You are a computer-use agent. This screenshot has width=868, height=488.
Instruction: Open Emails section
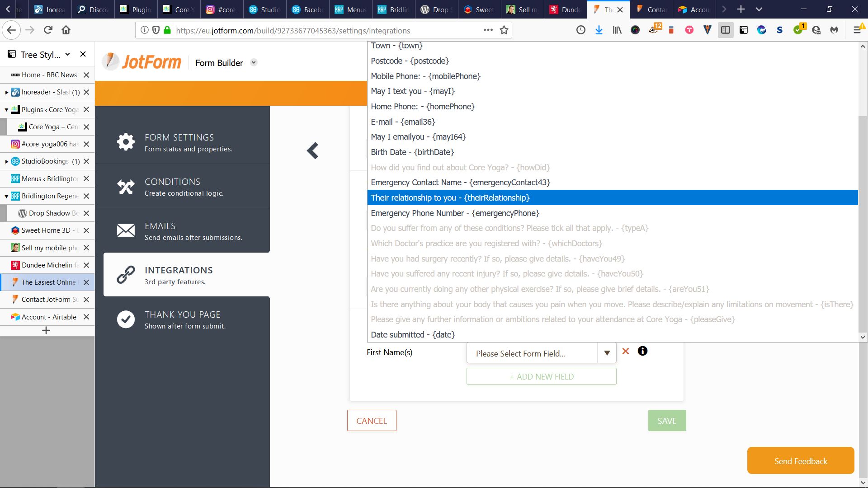182,231
